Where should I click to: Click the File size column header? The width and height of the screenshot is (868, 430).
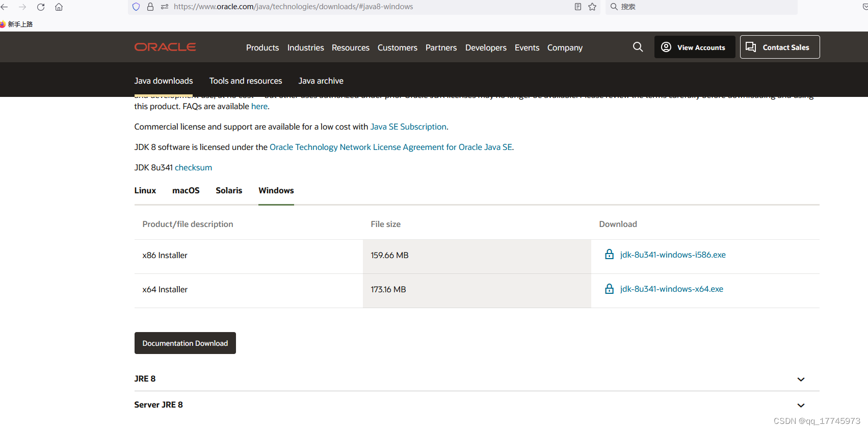[386, 224]
